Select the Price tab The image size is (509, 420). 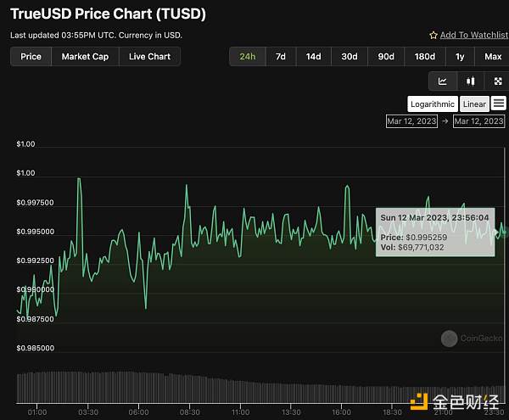click(31, 57)
